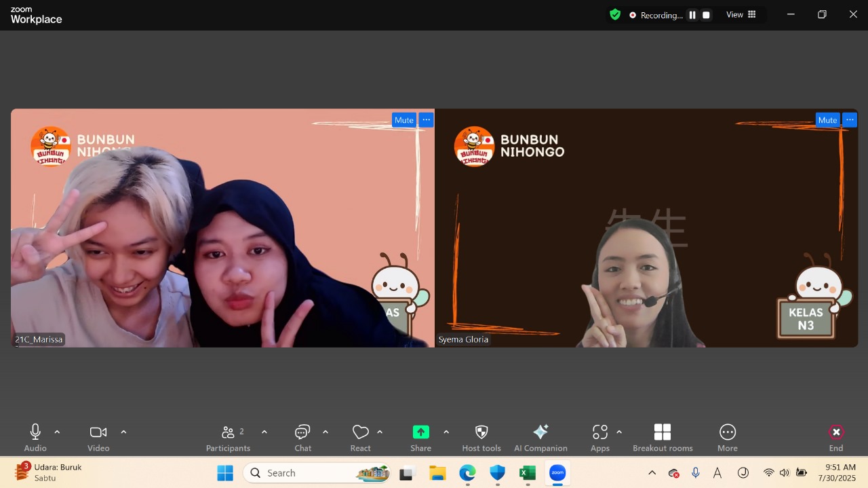This screenshot has width=868, height=488.
Task: Open Excel from the taskbar
Action: (x=527, y=472)
